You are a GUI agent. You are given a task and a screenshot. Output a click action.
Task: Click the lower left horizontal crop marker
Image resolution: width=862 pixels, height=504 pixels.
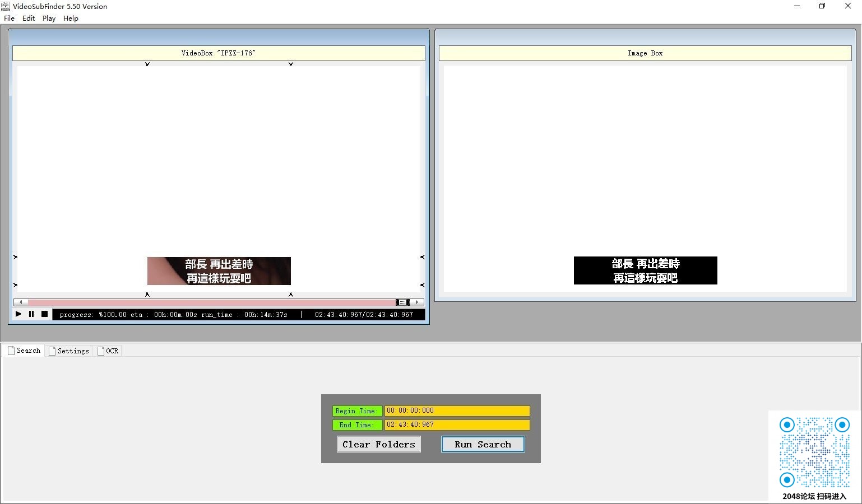(15, 285)
